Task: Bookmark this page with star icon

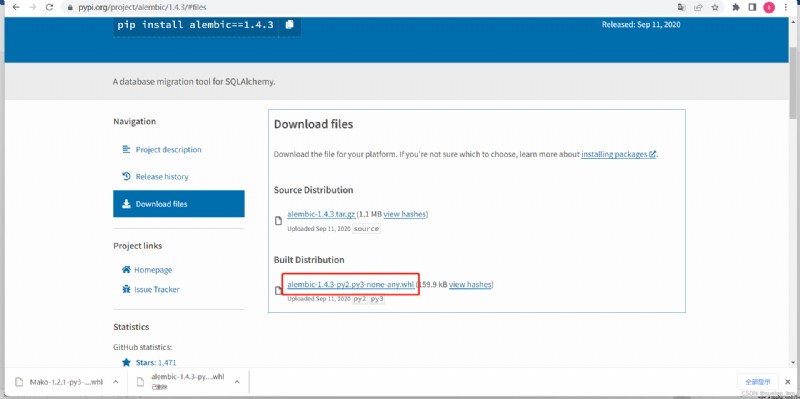Action: [715, 8]
